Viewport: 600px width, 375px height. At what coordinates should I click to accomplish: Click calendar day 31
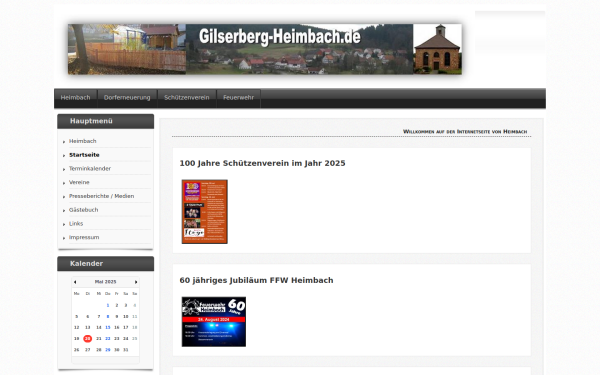pyautogui.click(x=126, y=350)
